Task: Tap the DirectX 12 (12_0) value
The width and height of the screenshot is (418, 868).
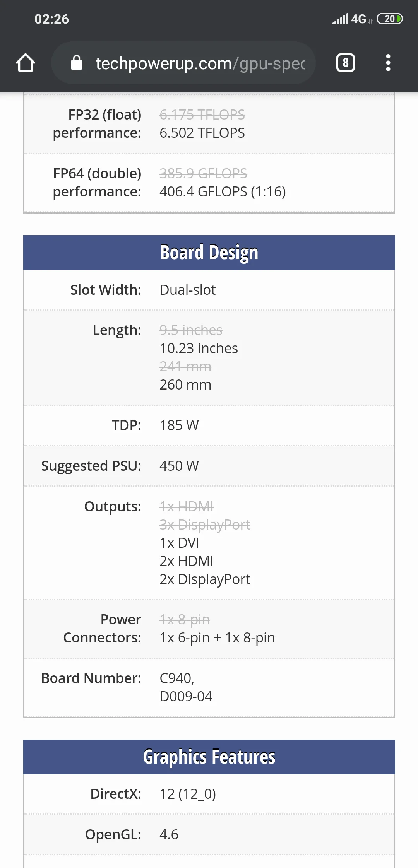Action: (x=188, y=794)
